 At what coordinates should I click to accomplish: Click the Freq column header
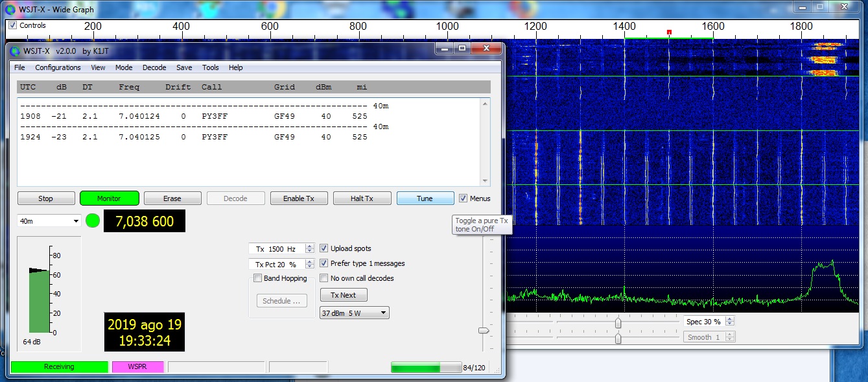129,87
